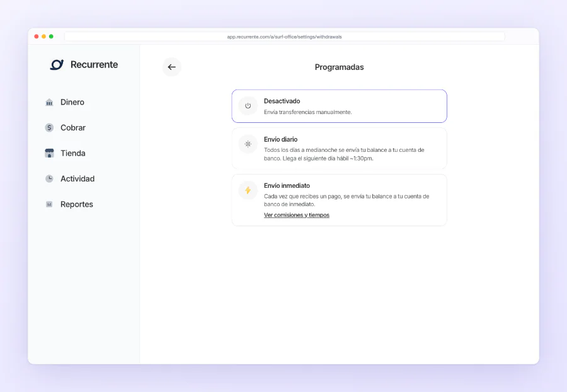
Task: Click the clock icon beside Actividad
Action: pyautogui.click(x=49, y=178)
